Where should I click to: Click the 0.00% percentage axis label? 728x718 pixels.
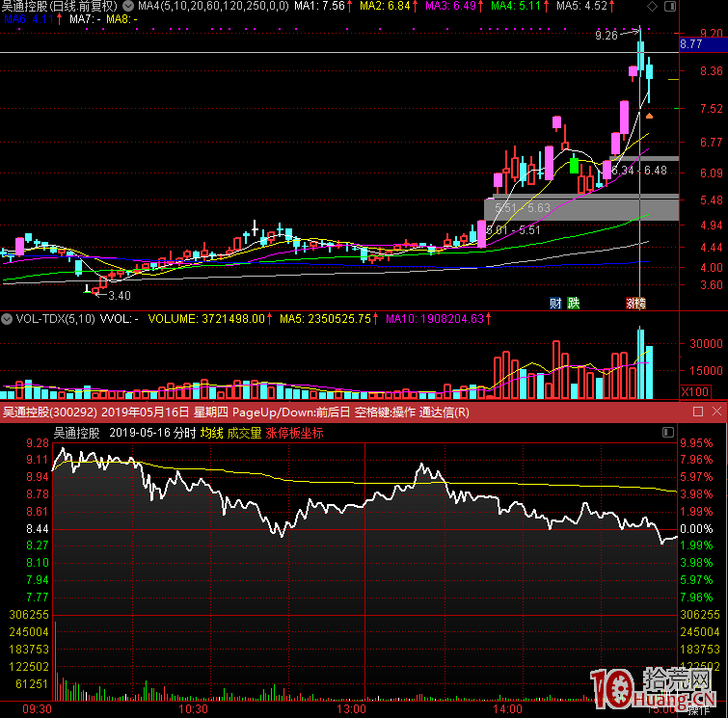pos(696,529)
